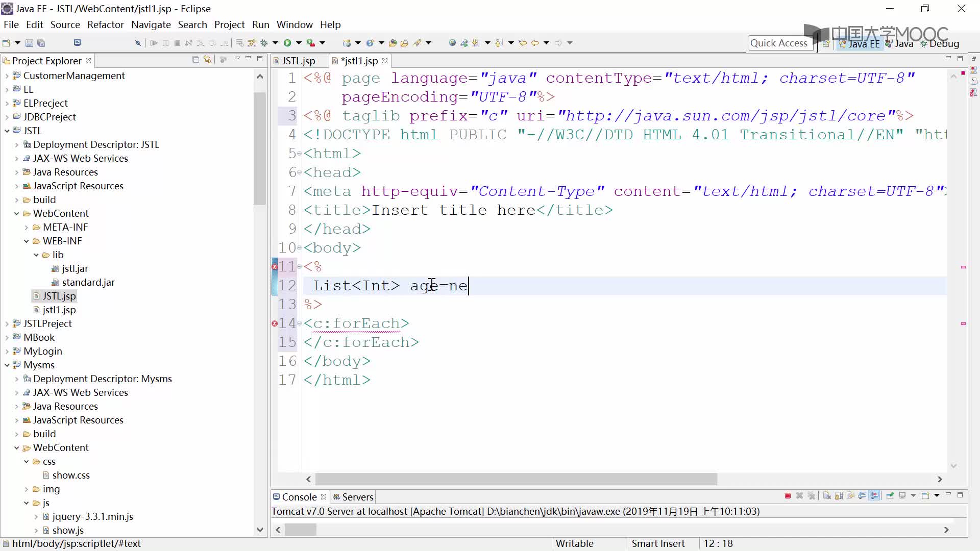This screenshot has width=980, height=551.
Task: Click the Restore trim icon at far right
Action: 974,59
